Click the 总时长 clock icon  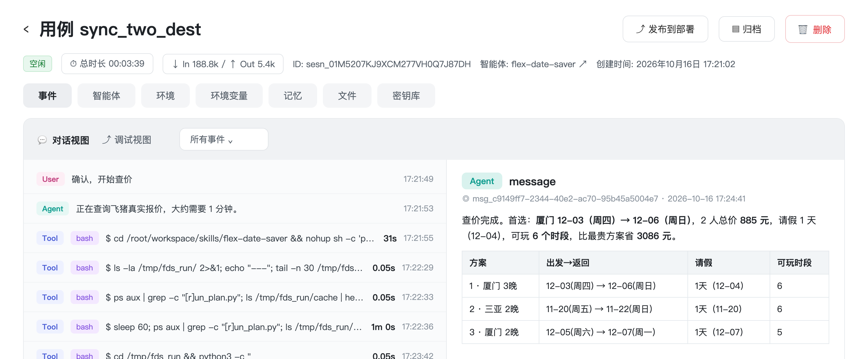click(x=73, y=64)
